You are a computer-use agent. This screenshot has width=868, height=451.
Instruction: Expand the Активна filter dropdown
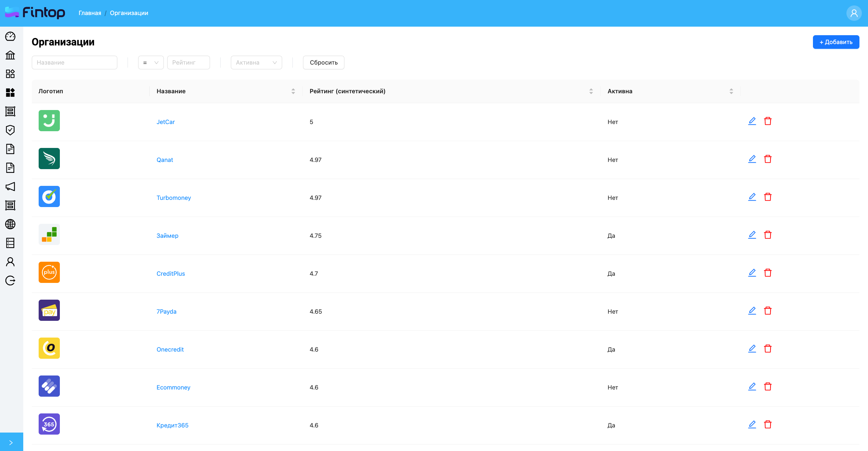(256, 63)
